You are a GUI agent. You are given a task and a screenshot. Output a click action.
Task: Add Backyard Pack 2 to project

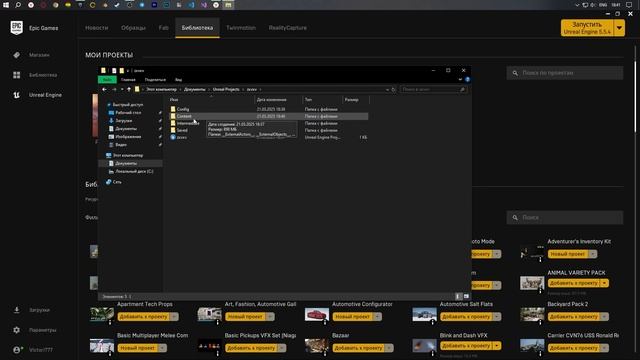574,316
